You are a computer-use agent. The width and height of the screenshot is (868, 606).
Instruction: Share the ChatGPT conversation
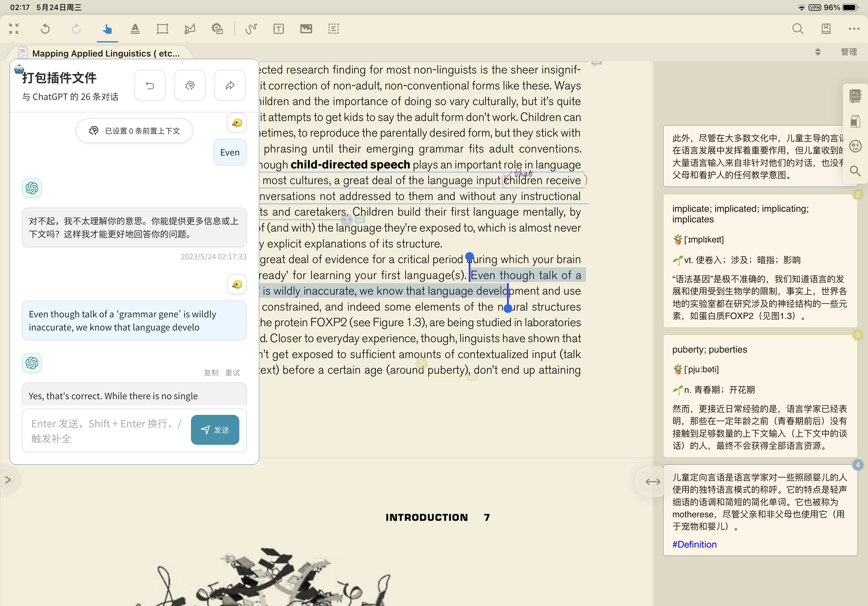tap(230, 86)
